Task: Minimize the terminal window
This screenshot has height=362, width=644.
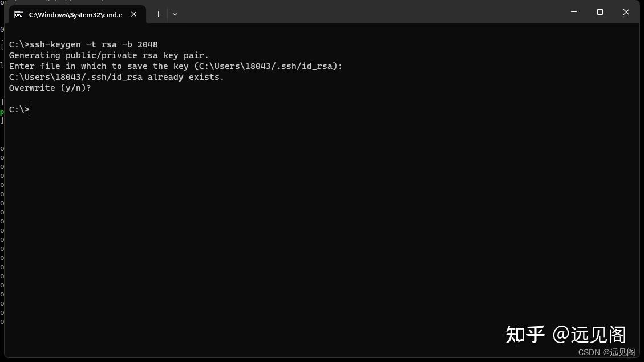Action: pyautogui.click(x=573, y=11)
